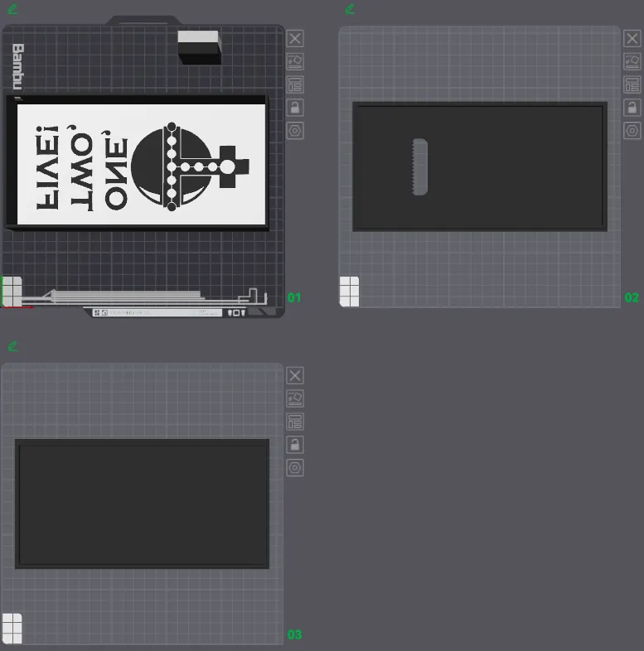
Task: Auto orient objects on plate 01
Action: [295, 62]
